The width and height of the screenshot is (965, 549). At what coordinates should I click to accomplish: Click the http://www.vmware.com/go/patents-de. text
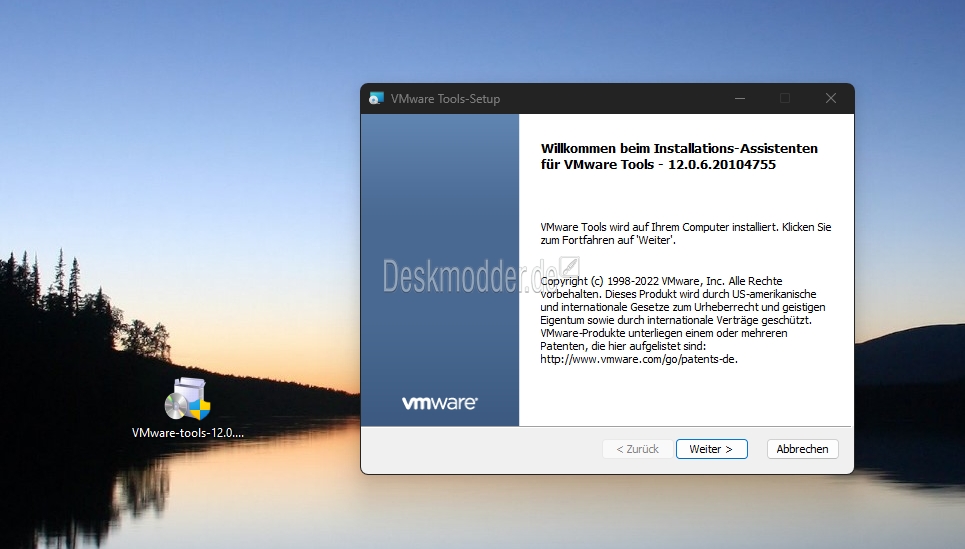[x=639, y=359]
